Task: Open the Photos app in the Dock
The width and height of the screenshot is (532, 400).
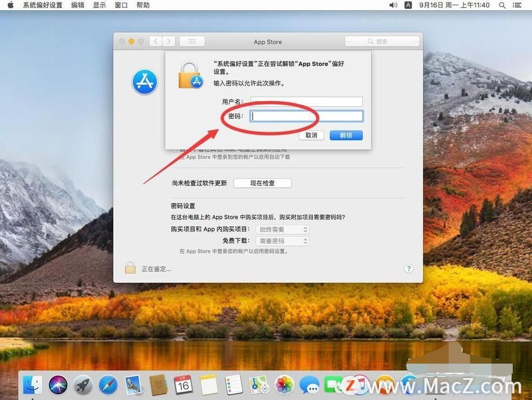Action: click(x=285, y=384)
